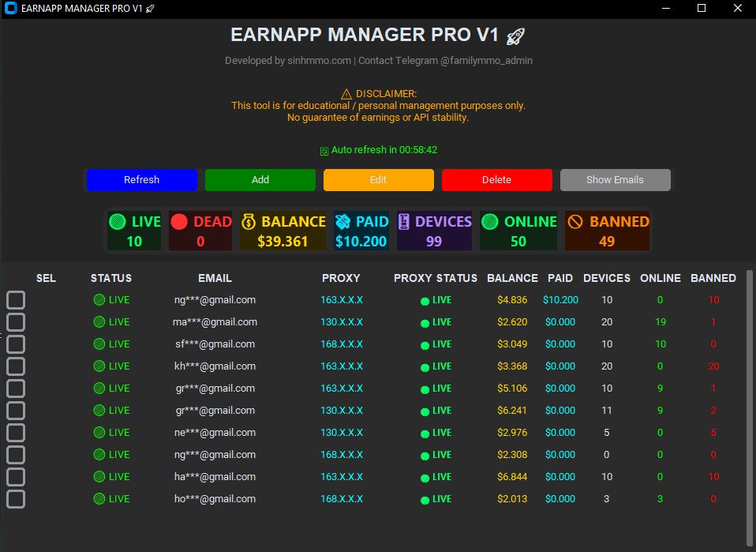
Task: Click the BALANCE money bag icon
Action: (249, 221)
